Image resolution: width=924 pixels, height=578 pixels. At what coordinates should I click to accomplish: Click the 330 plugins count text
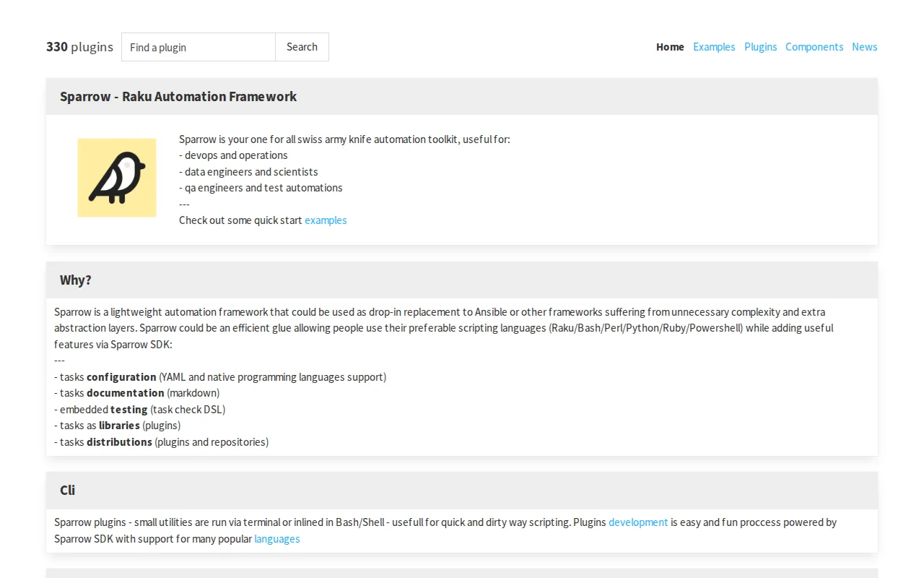point(79,47)
